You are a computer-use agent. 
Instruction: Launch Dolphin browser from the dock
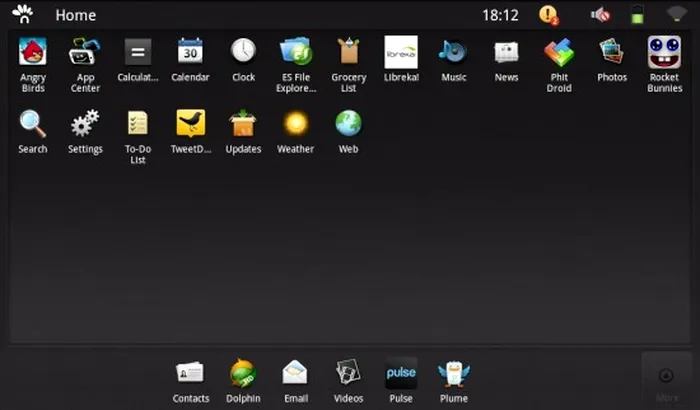(243, 372)
